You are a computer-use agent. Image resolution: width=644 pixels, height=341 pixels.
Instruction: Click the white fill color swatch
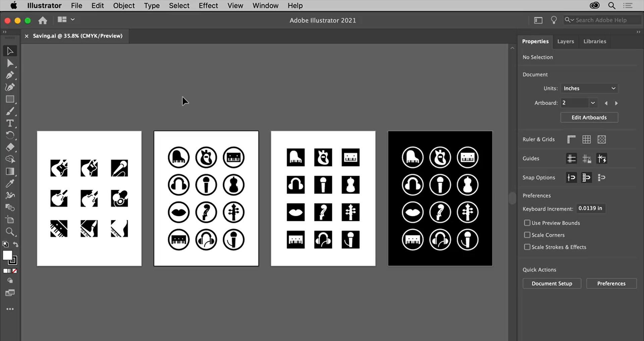(x=7, y=256)
